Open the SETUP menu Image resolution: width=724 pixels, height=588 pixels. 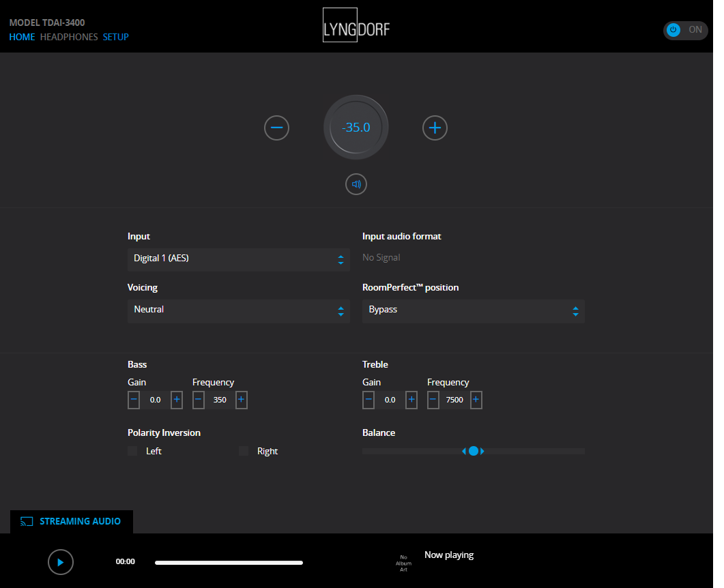115,37
